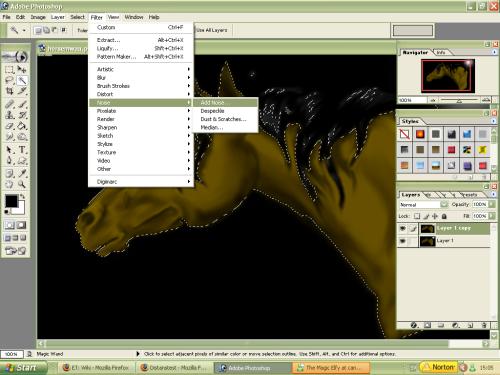Select the Pen tool
500x375 pixels.
(9, 161)
